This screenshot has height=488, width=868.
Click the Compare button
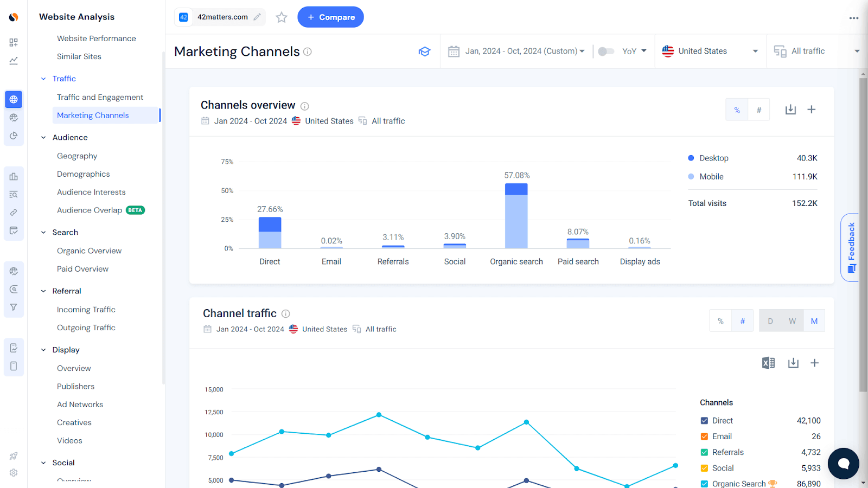(x=330, y=17)
